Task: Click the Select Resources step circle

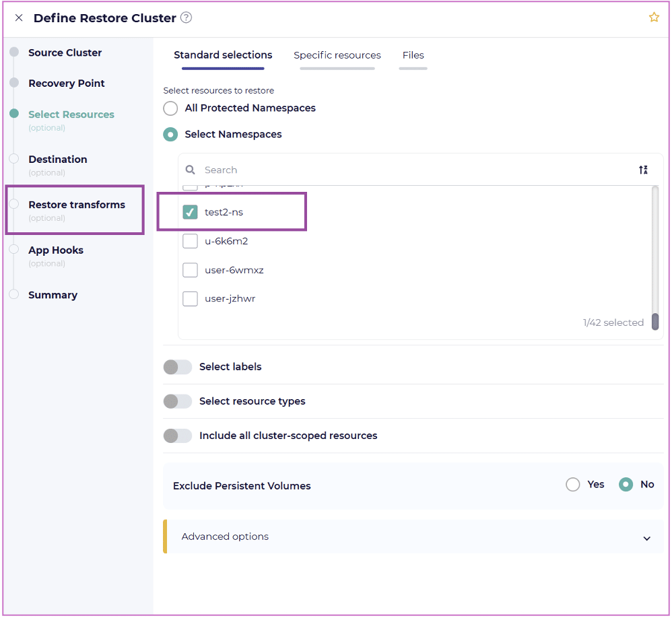Action: (x=14, y=113)
